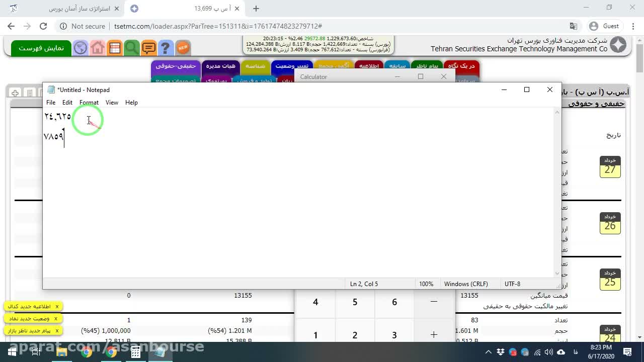The image size is (644, 362).
Task: Switch to اطلاعیه tab
Action: pos(369,66)
